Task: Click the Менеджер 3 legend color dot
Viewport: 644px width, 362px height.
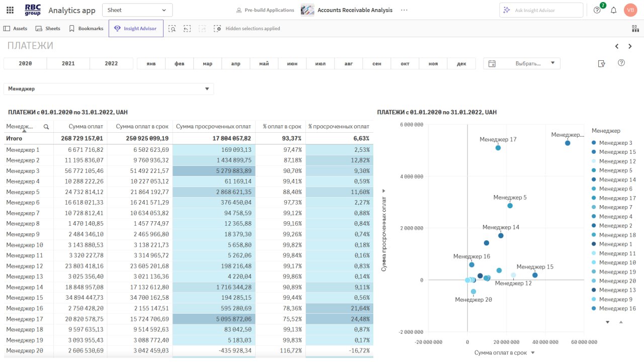Action: 594,143
